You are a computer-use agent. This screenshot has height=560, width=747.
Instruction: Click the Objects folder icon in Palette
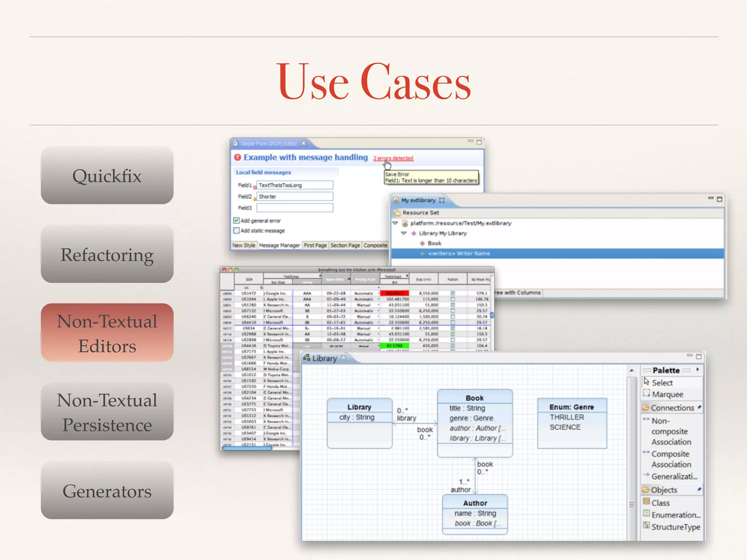646,489
